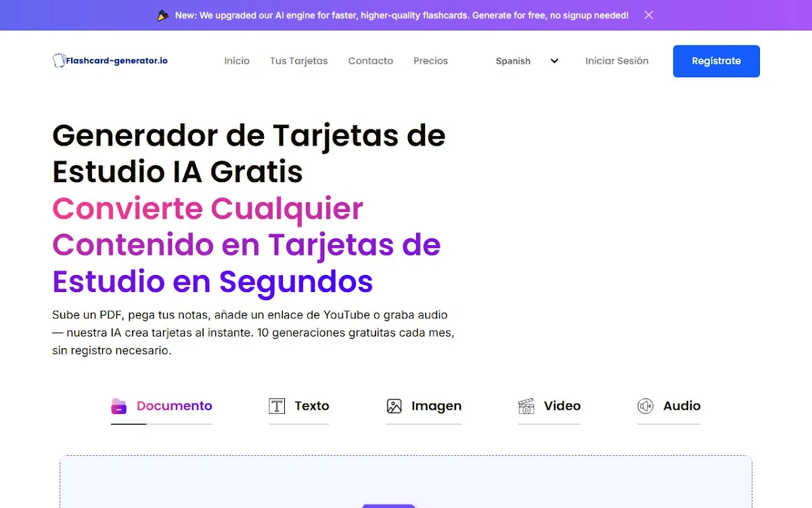Click the Imagen picture icon
This screenshot has height=508, width=812.
coord(394,406)
